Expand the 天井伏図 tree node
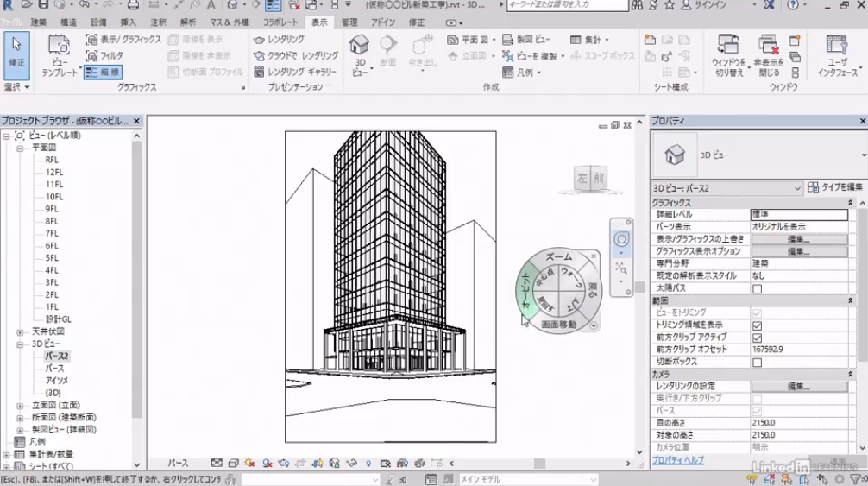Image resolution: width=868 pixels, height=486 pixels. tap(20, 331)
